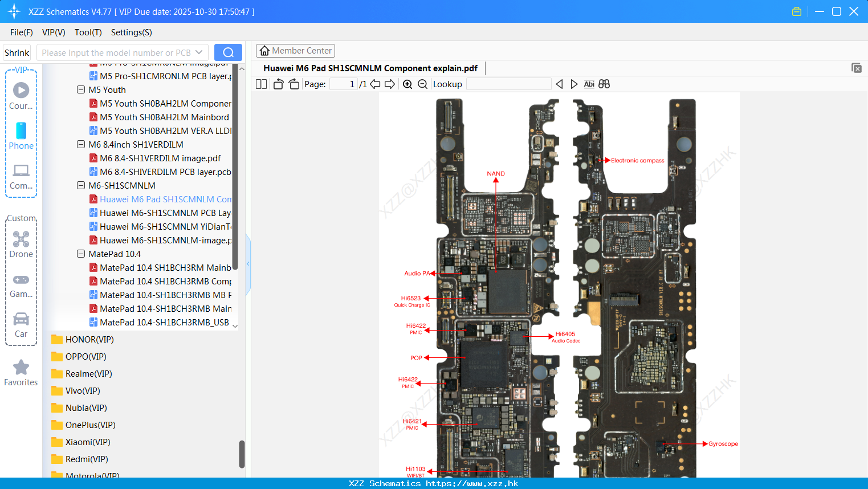Select the Huawei M6 Pad Component explain tab
Screen dimensions: 868x489
pos(370,68)
